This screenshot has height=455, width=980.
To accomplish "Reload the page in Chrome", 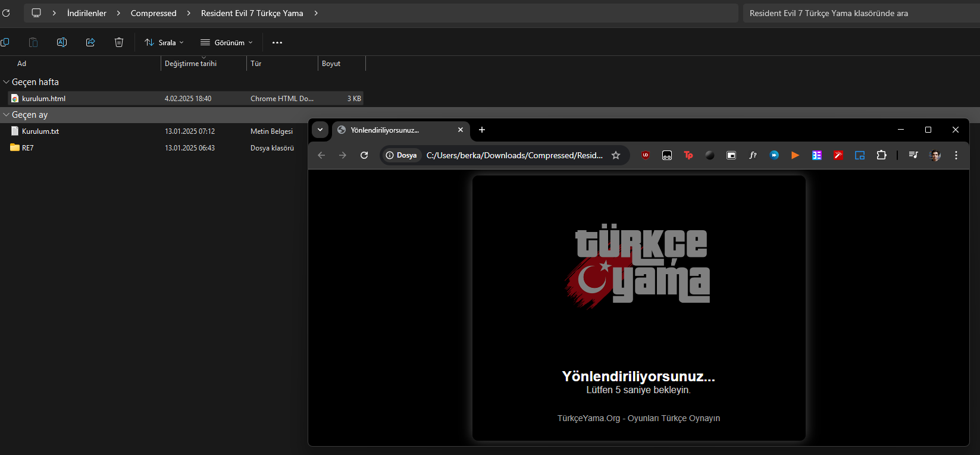I will (x=364, y=155).
